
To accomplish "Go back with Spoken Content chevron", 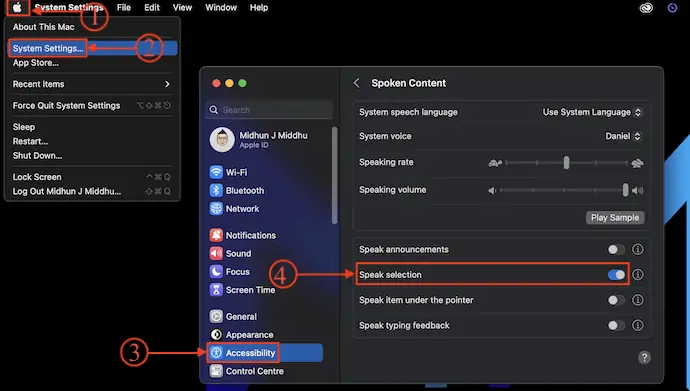I will point(356,83).
